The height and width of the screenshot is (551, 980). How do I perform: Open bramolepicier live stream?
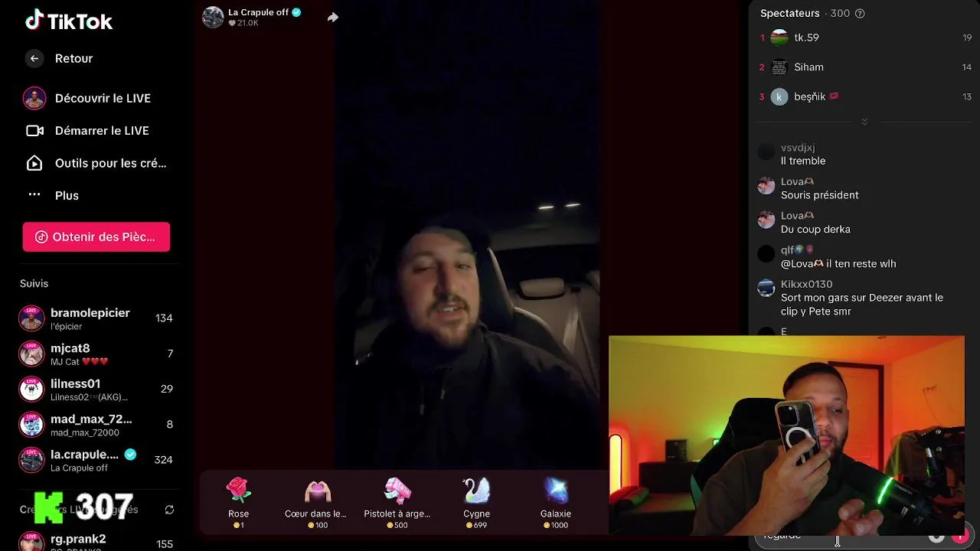click(x=96, y=318)
